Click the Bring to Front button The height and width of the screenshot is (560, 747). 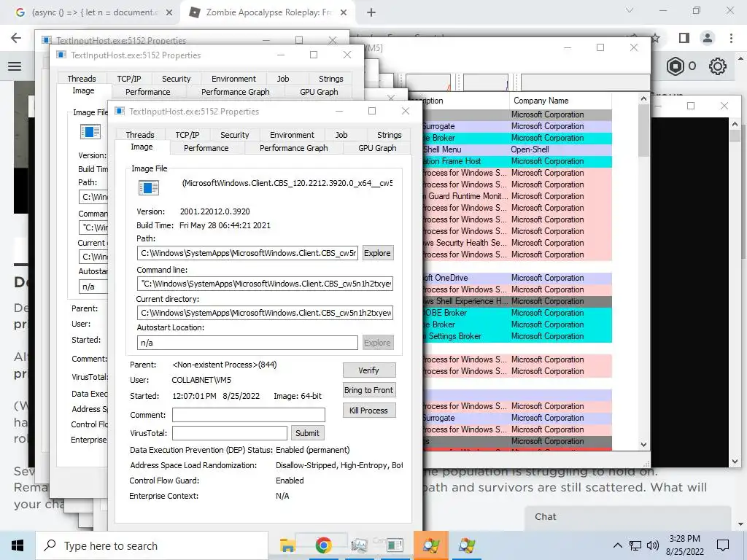coord(368,390)
